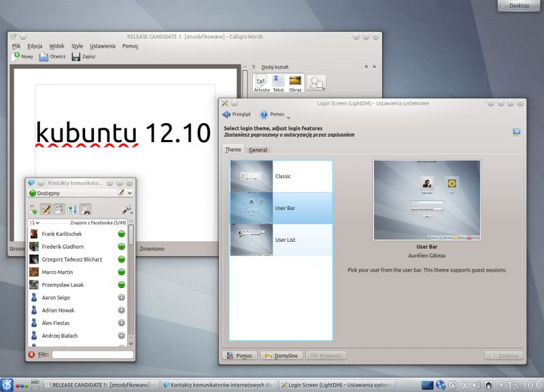Click Marco Martin's green online status icon
The width and height of the screenshot is (544, 392).
(x=122, y=272)
